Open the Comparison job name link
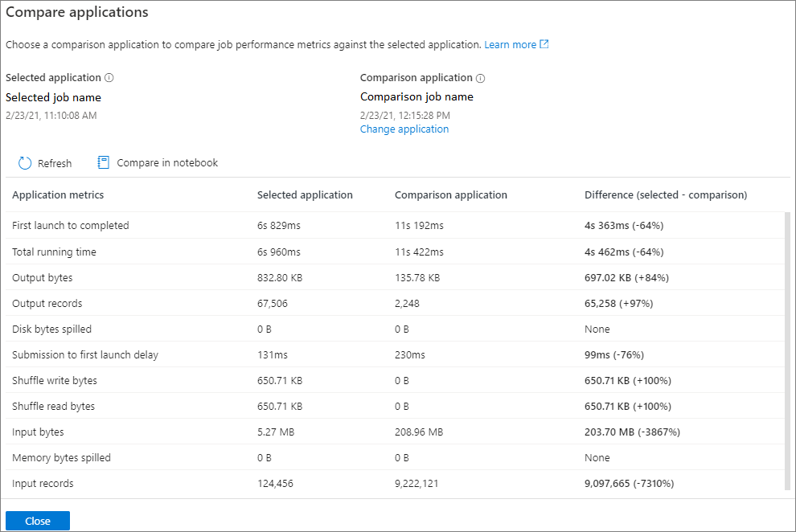Screen dimensions: 796x532 click(x=416, y=96)
